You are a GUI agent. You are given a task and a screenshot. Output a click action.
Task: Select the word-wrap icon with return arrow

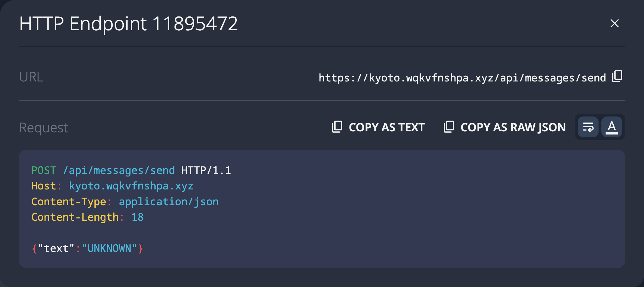588,127
